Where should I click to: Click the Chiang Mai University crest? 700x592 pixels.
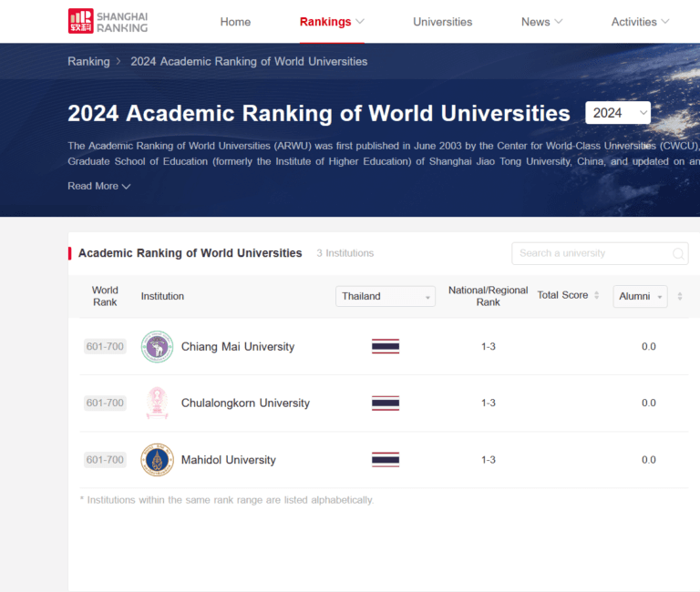pos(157,346)
